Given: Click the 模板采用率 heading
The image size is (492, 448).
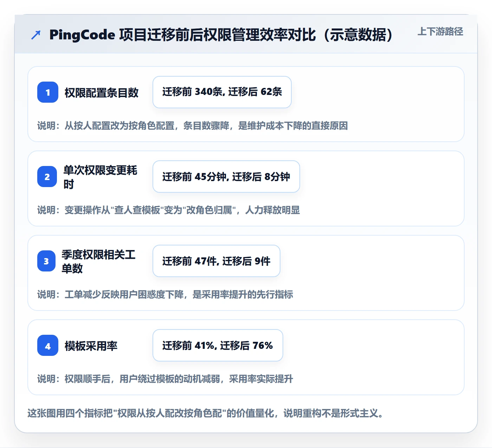Looking at the screenshot, I should tap(91, 346).
